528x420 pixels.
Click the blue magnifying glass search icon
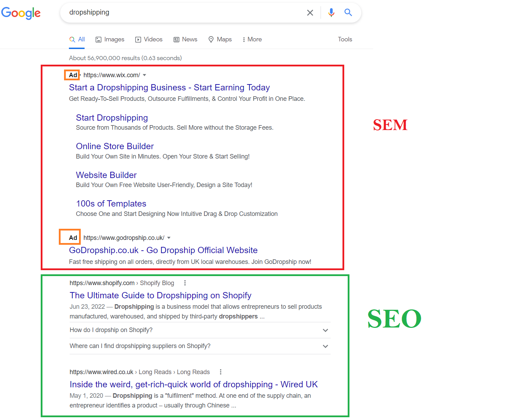(348, 13)
